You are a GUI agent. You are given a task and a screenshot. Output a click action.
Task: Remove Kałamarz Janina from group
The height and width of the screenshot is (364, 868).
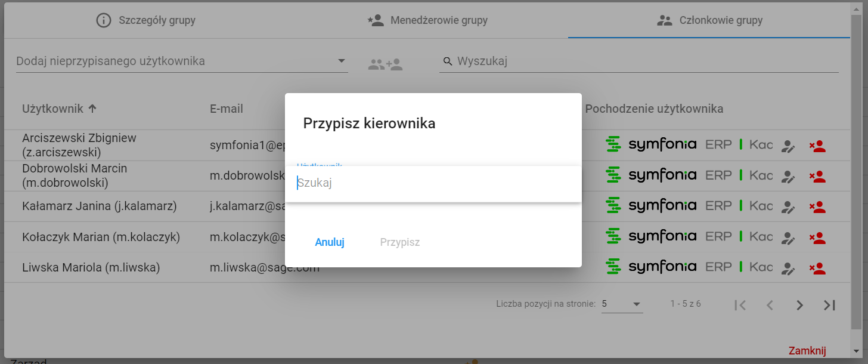pyautogui.click(x=817, y=207)
